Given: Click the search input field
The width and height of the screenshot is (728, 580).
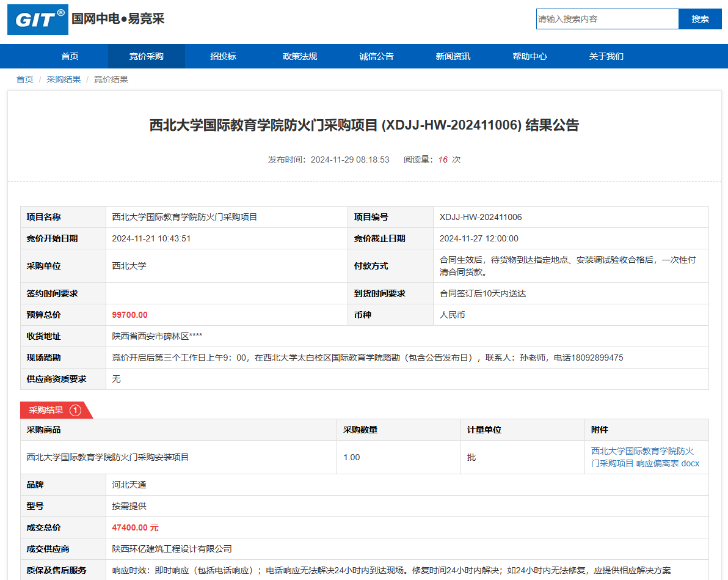Looking at the screenshot, I should point(607,19).
